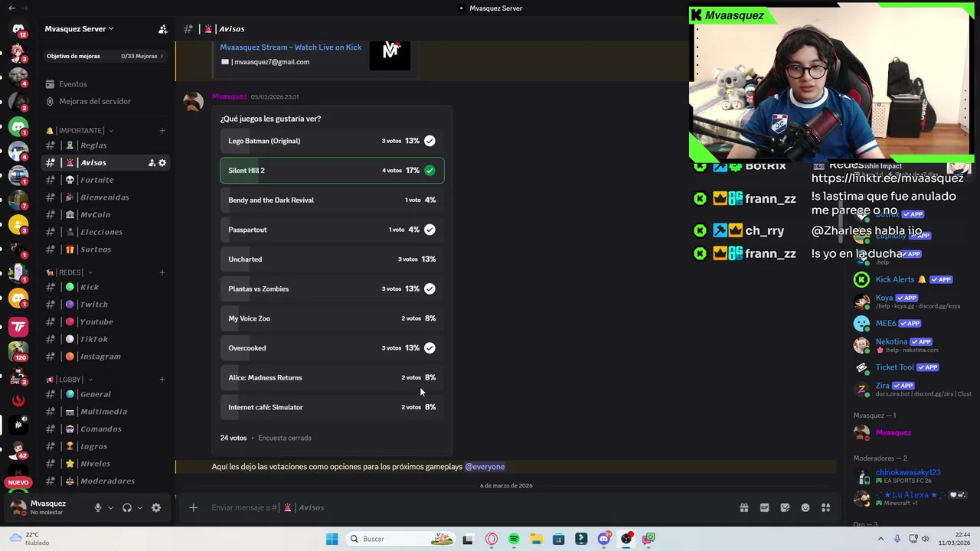Invite people icon next to server name

(x=162, y=29)
